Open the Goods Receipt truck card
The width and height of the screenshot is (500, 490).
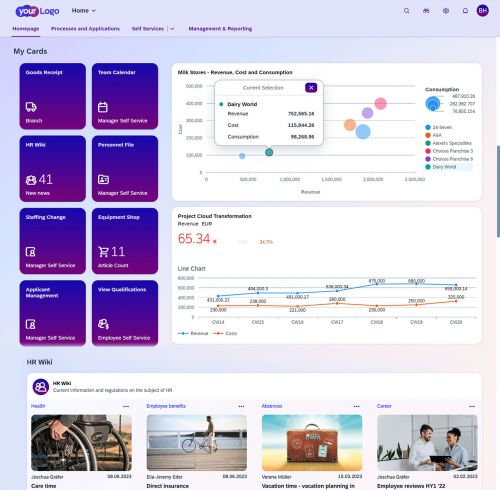point(31,107)
